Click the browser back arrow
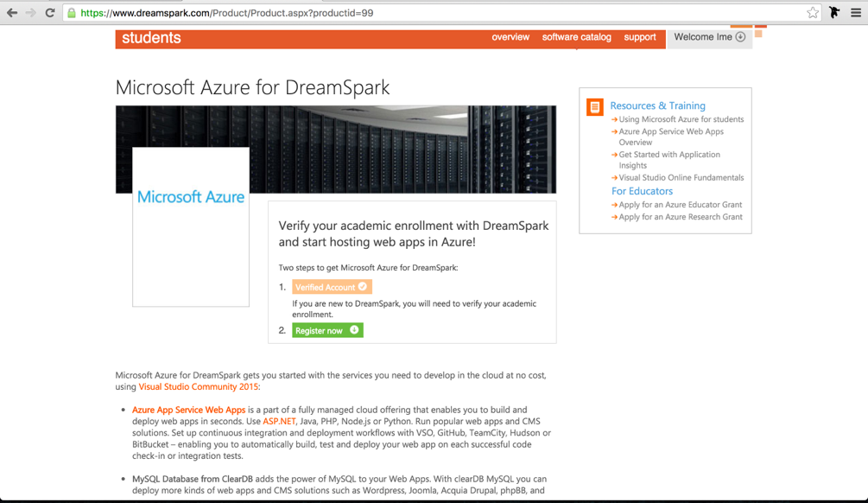868x503 pixels. (11, 13)
